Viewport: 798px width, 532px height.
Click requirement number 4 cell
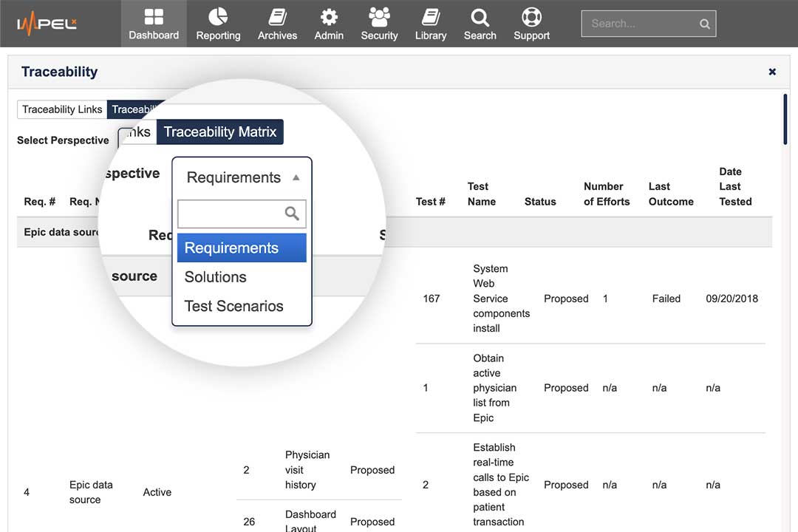click(27, 492)
